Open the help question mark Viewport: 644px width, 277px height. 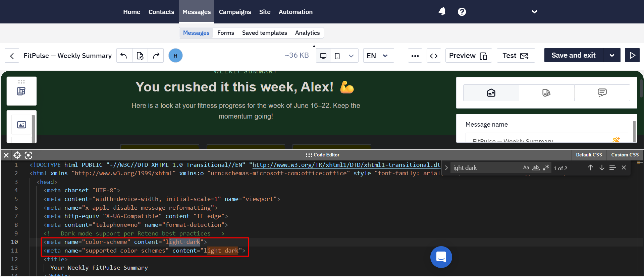[462, 12]
